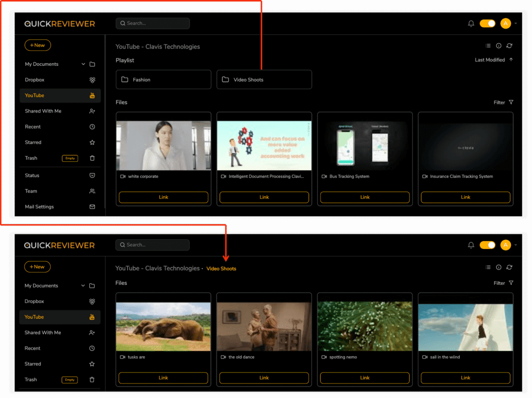
Task: Open the avatar dropdown arrow in the upper header
Action: click(516, 23)
